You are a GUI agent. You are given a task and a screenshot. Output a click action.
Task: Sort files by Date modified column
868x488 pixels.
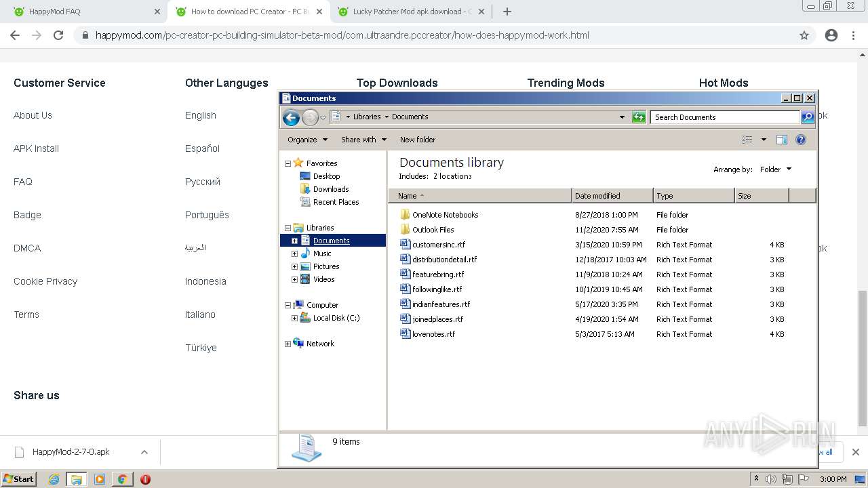[612, 196]
